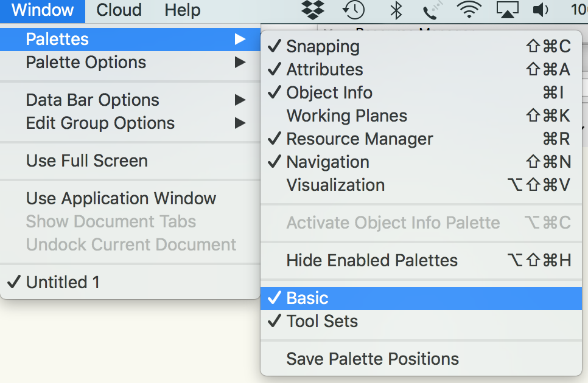Expand the Palette Options submenu
The width and height of the screenshot is (588, 383).
pyautogui.click(x=86, y=61)
